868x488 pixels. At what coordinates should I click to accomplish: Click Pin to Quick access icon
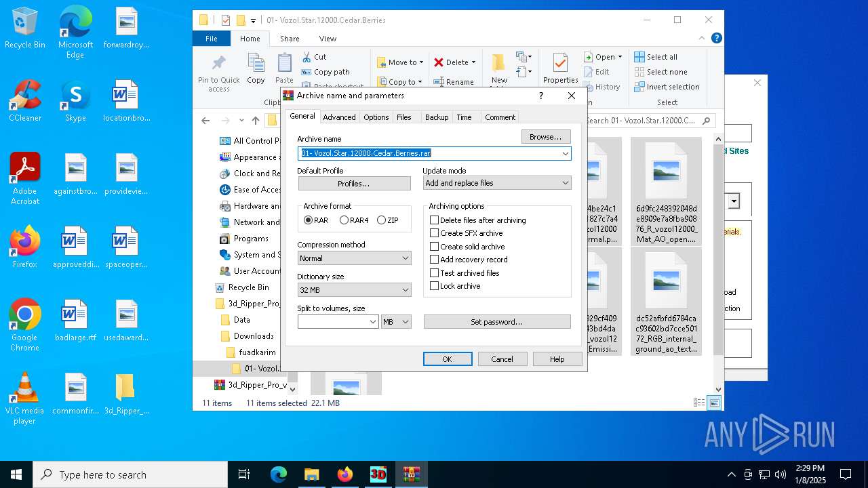tap(218, 74)
